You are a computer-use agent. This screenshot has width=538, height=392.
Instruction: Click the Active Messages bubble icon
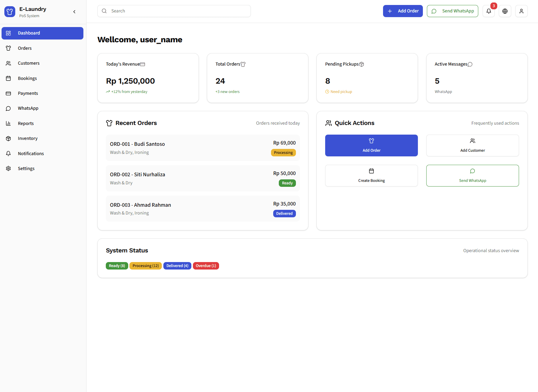tap(470, 64)
